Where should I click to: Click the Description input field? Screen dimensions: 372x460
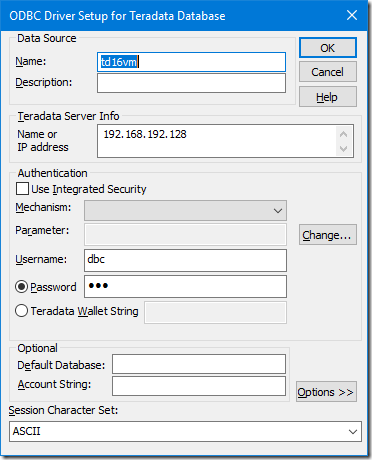click(x=191, y=83)
